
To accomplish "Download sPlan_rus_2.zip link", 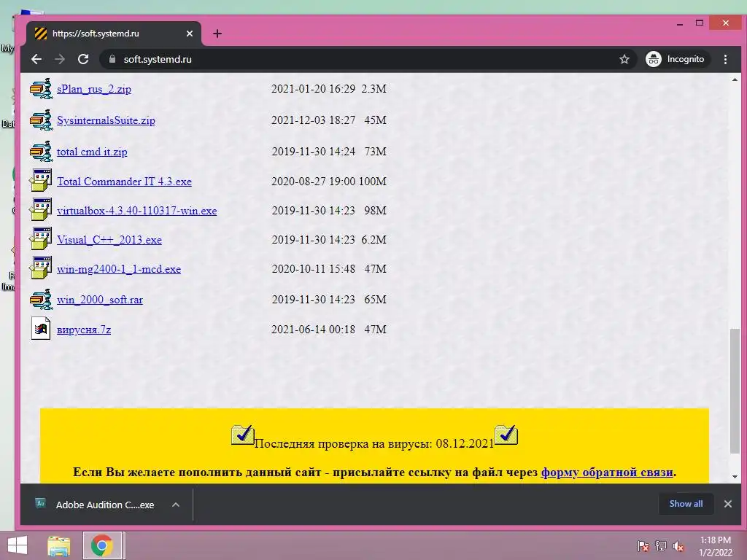I will 94,89.
